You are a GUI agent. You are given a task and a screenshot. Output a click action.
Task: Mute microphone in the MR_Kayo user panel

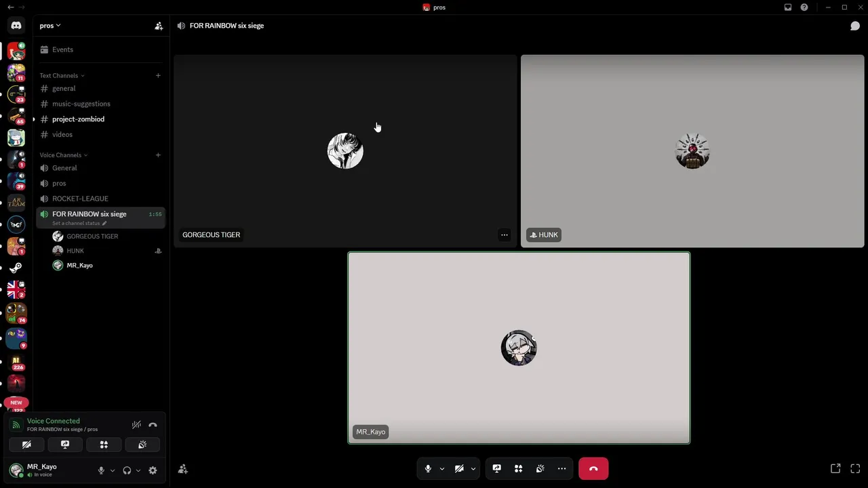click(101, 470)
